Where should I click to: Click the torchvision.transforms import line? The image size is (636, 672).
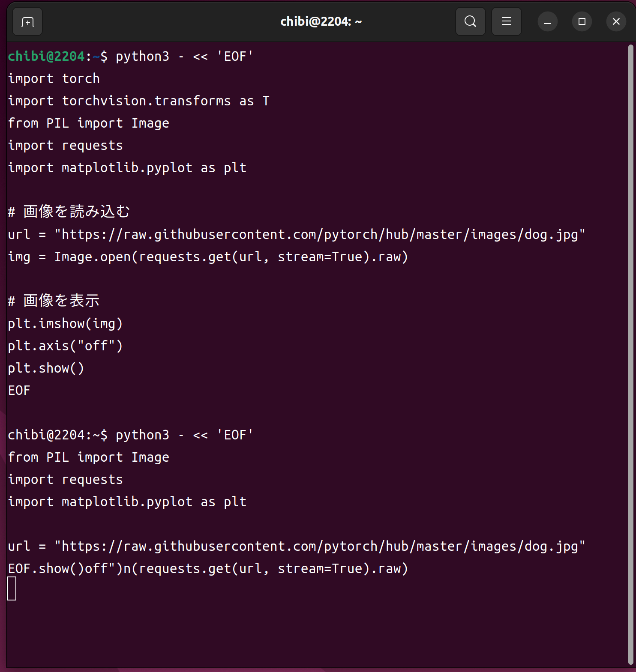tap(138, 101)
